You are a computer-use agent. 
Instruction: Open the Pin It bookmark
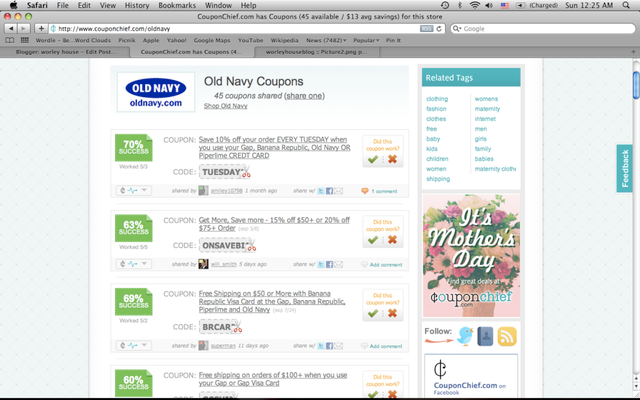[x=393, y=40]
